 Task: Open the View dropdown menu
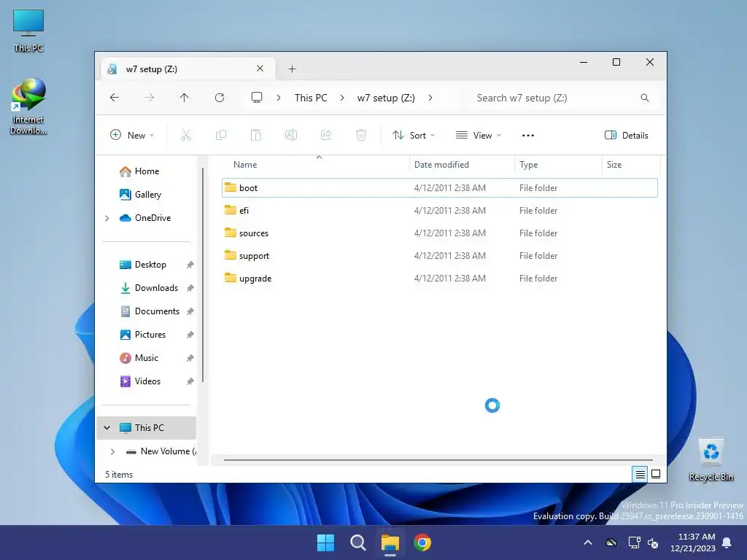point(479,135)
